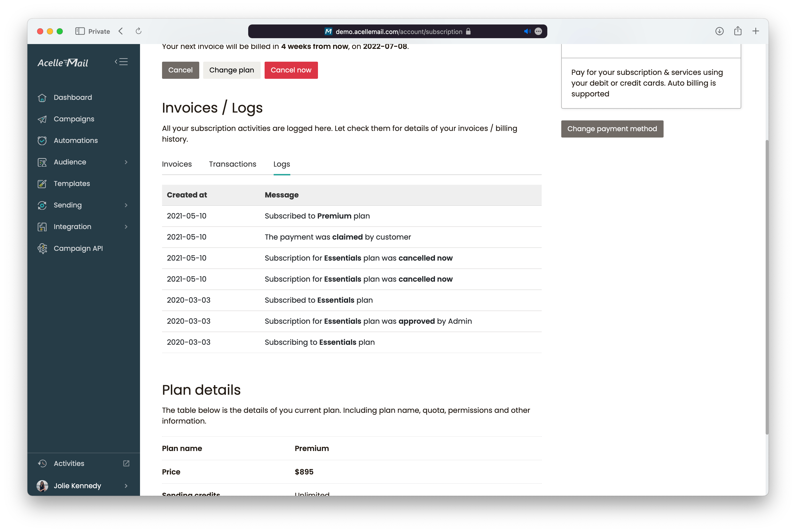Open Campaigns in the sidebar
Viewport: 796px width, 532px height.
click(x=74, y=119)
